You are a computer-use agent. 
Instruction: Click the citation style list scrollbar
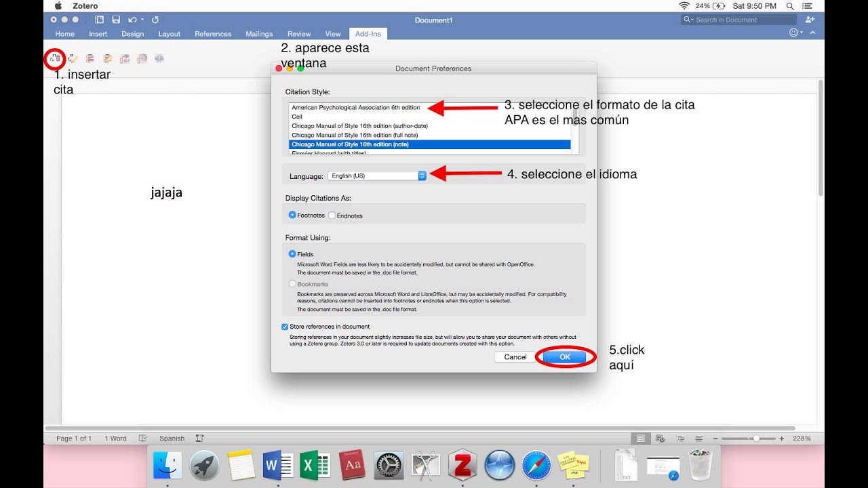(575, 129)
